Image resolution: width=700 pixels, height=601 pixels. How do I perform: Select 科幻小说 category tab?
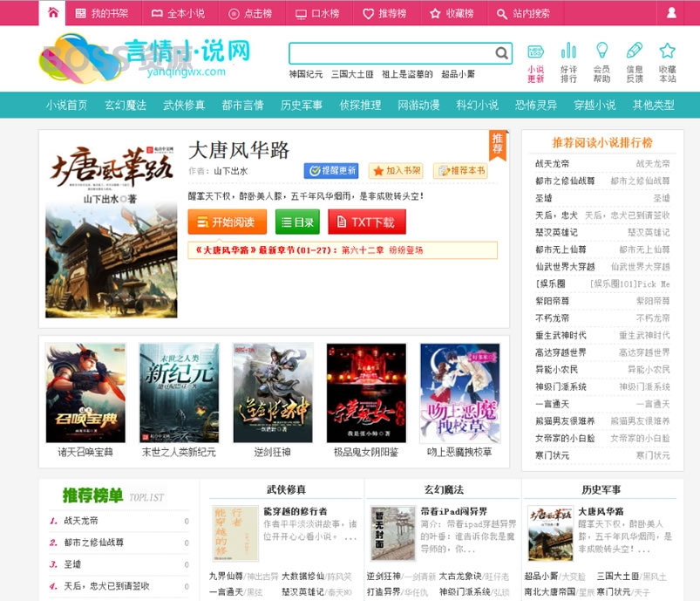click(x=477, y=105)
